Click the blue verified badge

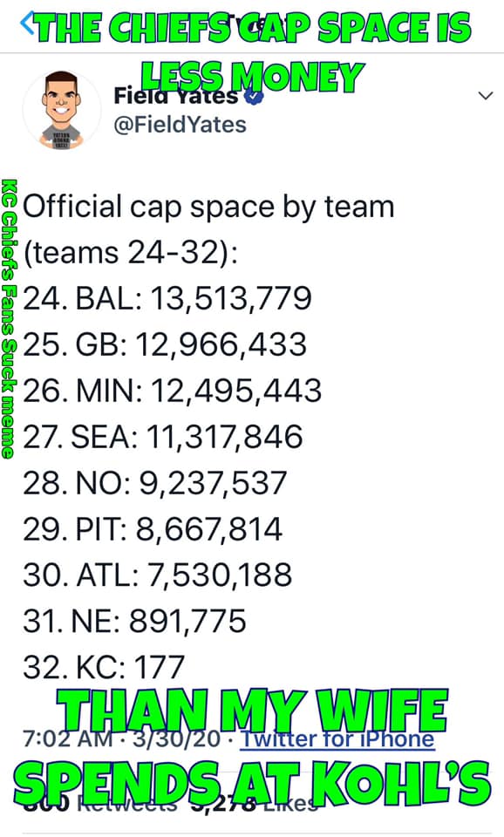254,97
